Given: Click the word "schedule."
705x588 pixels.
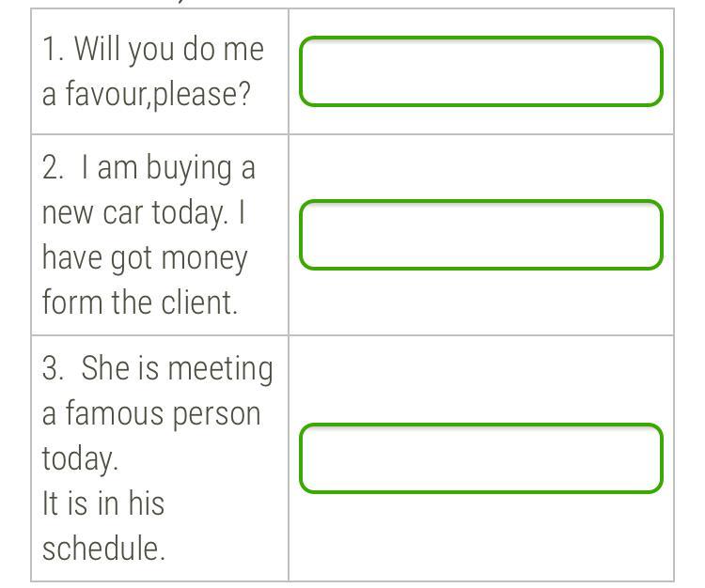Looking at the screenshot, I should click(x=103, y=548).
